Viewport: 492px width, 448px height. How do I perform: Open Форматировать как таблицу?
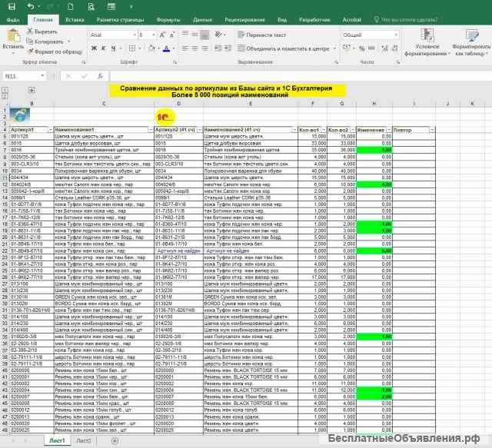pyautogui.click(x=471, y=42)
